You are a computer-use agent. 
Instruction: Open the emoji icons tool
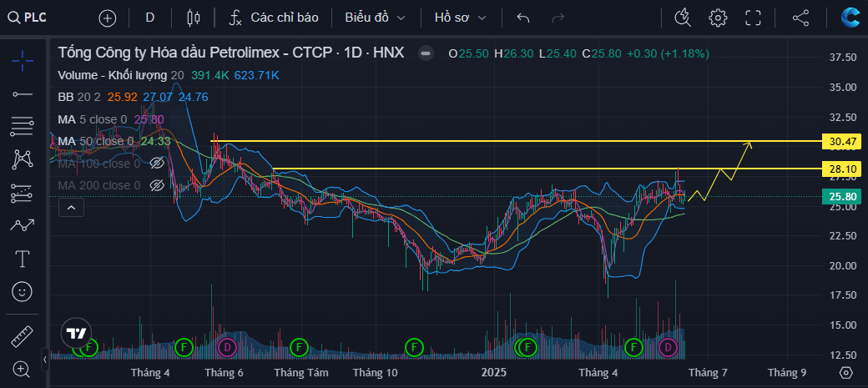pyautogui.click(x=23, y=291)
